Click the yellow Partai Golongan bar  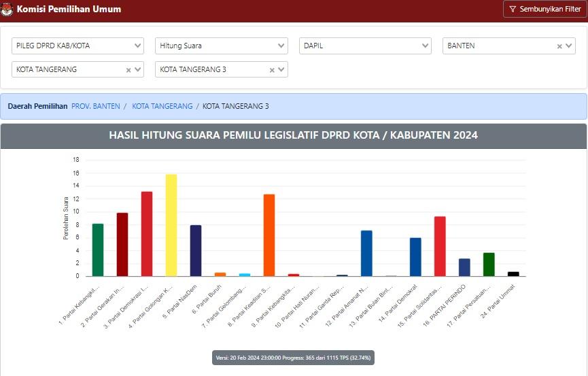point(171,225)
